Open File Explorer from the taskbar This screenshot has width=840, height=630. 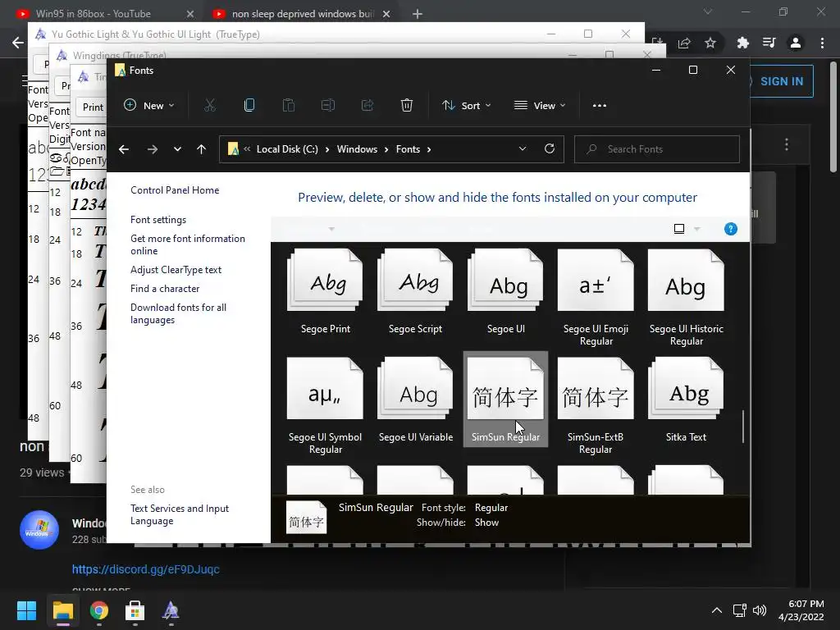(62, 610)
